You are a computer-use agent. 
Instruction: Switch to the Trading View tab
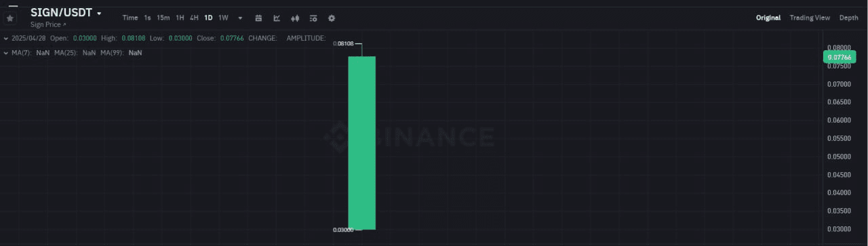[x=810, y=18]
